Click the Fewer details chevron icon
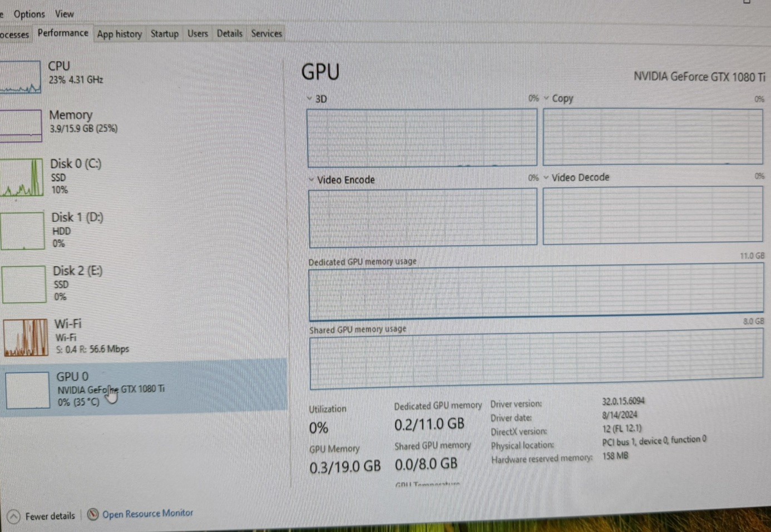 (14, 516)
